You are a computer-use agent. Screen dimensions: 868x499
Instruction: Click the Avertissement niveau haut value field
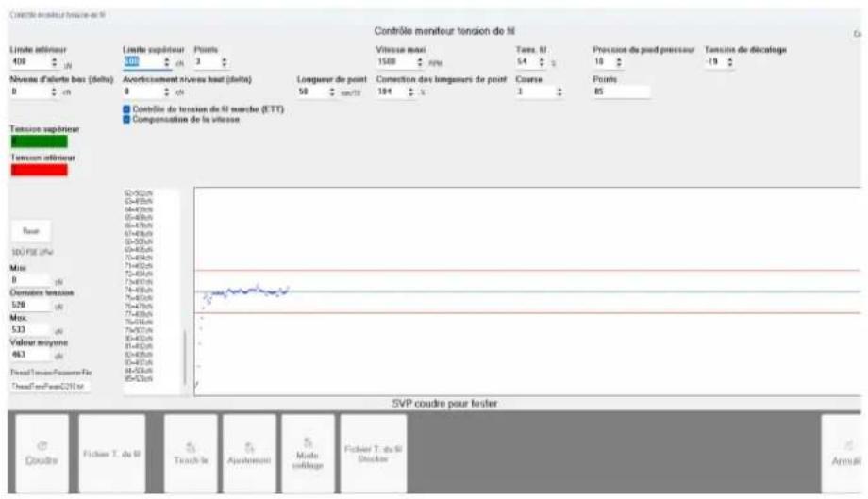(x=142, y=91)
